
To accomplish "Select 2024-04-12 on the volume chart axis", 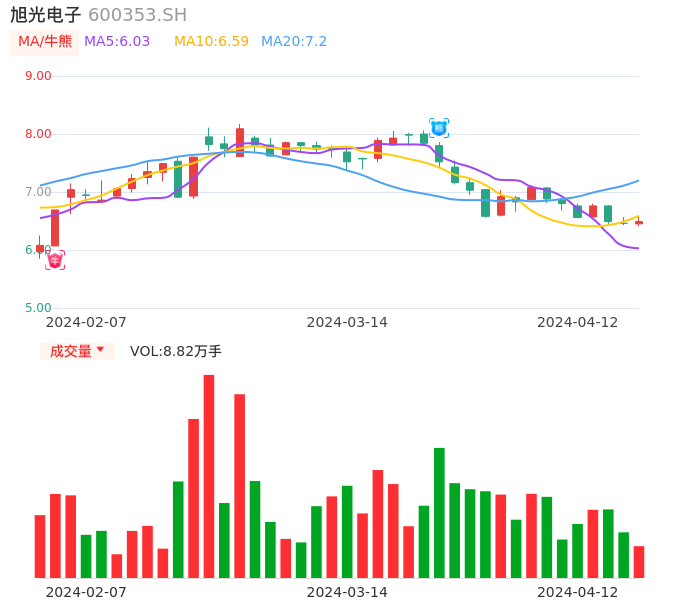I will tap(578, 592).
